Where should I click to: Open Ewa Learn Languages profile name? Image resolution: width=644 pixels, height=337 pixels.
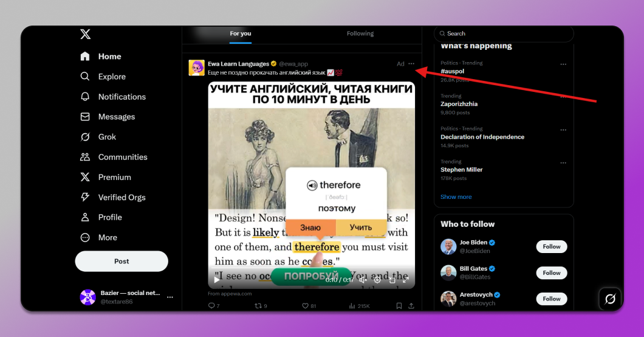(x=238, y=64)
